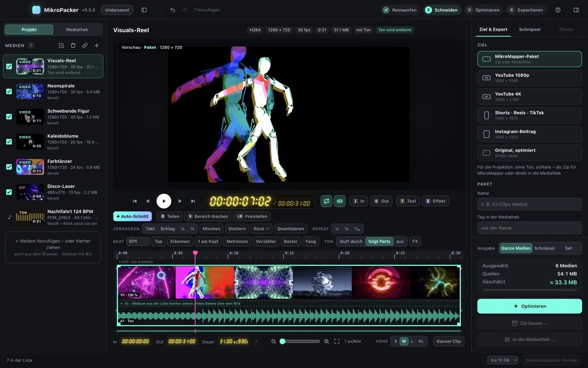Open the Unbenannt project name dropdown
Image resolution: width=588 pixels, height=368 pixels.
(x=117, y=10)
